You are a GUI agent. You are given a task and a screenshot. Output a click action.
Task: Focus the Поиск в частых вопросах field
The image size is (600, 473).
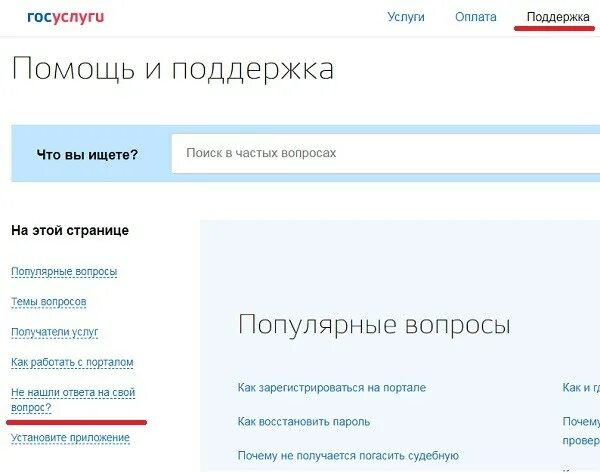coord(386,153)
